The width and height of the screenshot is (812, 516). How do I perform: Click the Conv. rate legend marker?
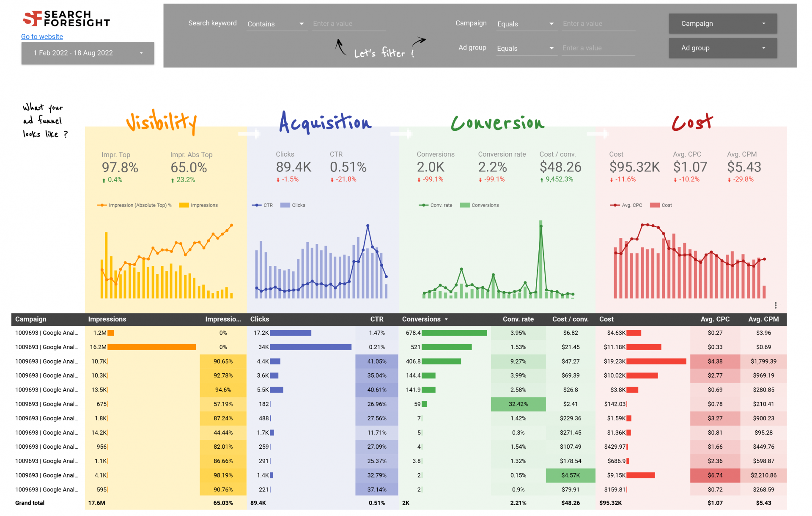click(423, 205)
